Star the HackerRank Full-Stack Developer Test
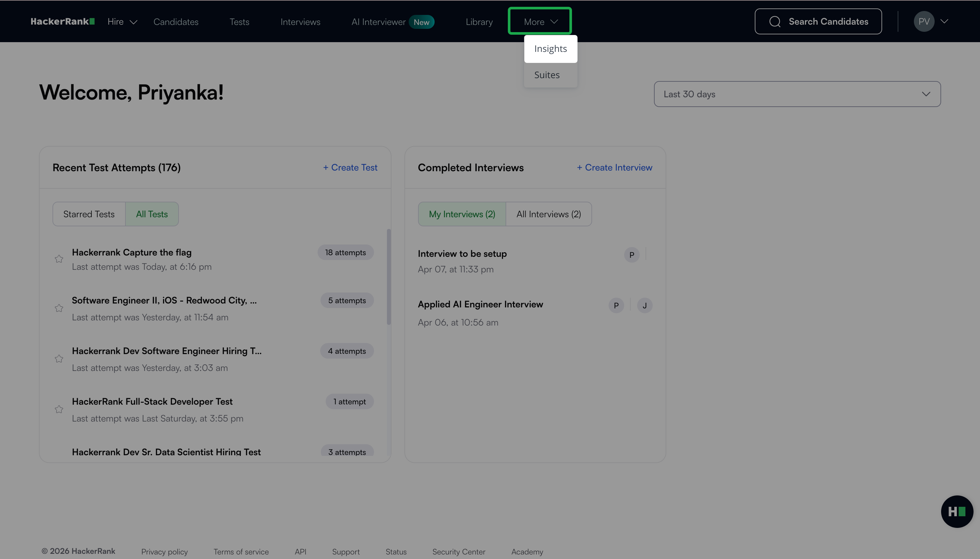980x559 pixels. coord(59,409)
